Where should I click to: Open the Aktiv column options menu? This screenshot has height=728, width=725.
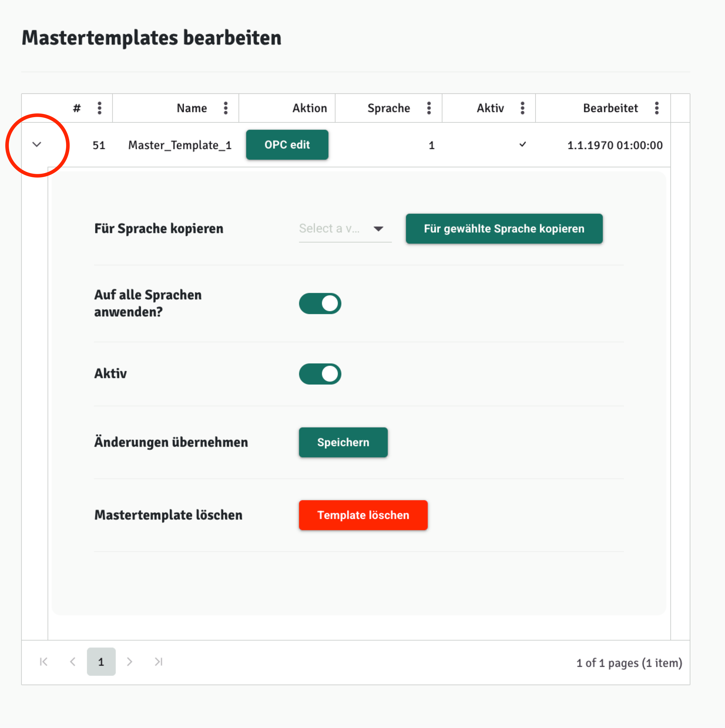click(x=522, y=108)
